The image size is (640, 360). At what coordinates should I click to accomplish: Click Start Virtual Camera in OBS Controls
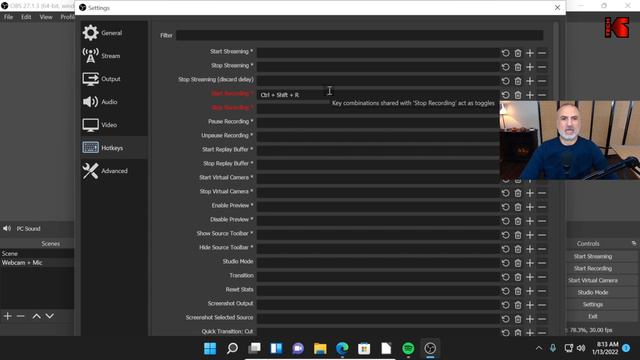(x=593, y=280)
